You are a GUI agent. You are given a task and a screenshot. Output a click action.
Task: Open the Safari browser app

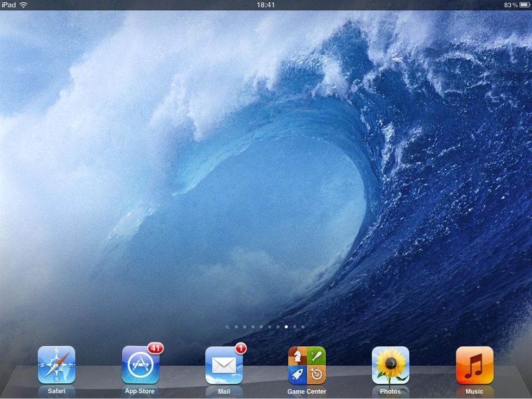click(56, 365)
